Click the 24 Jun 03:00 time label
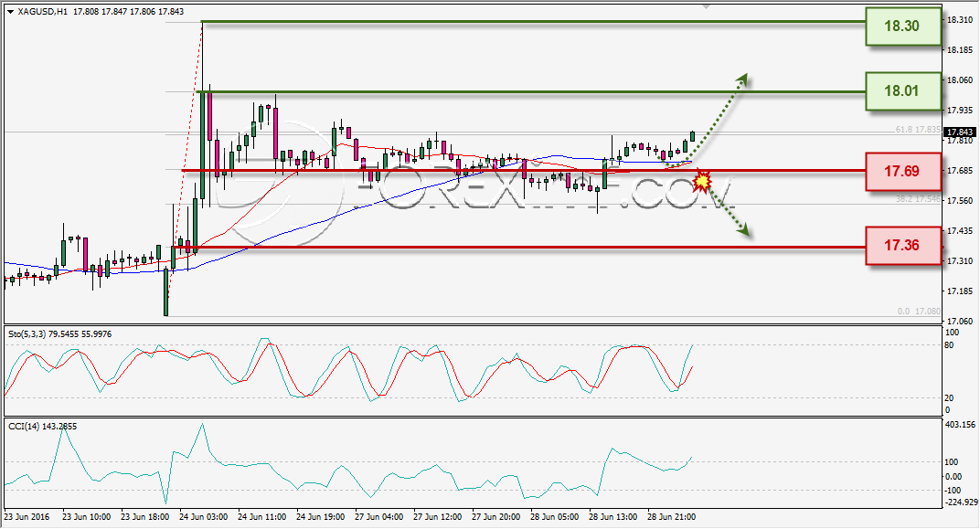This screenshot has width=980, height=529. click(203, 517)
